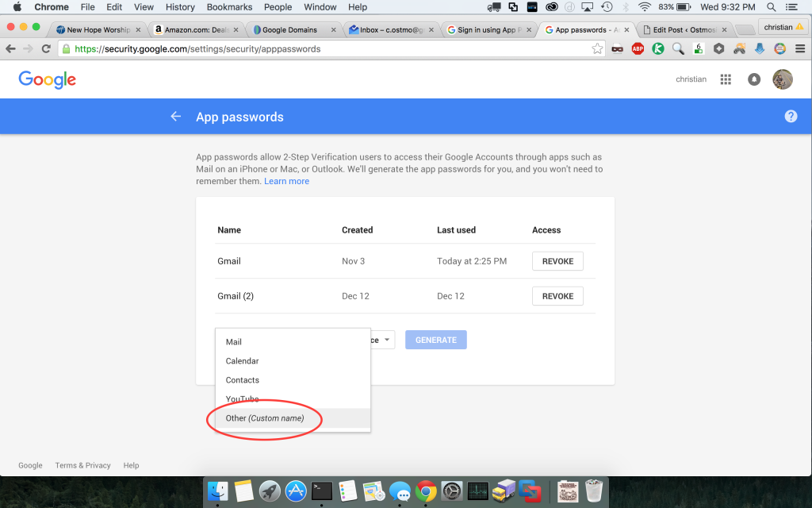Open the green K extension icon

pyautogui.click(x=657, y=48)
